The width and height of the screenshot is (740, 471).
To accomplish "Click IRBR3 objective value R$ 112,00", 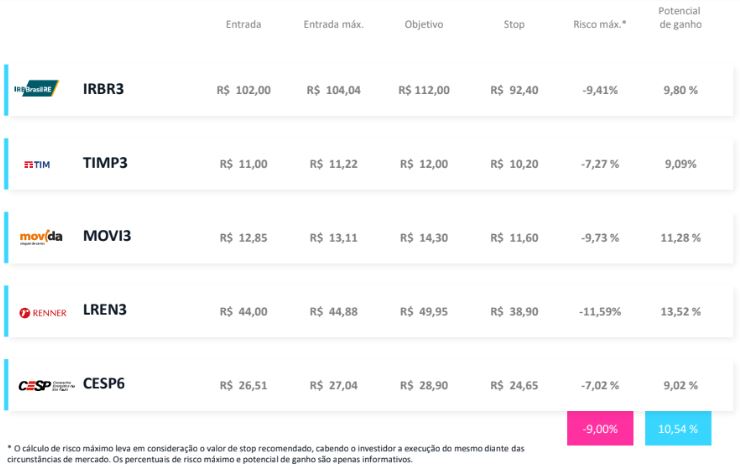I will [x=424, y=90].
